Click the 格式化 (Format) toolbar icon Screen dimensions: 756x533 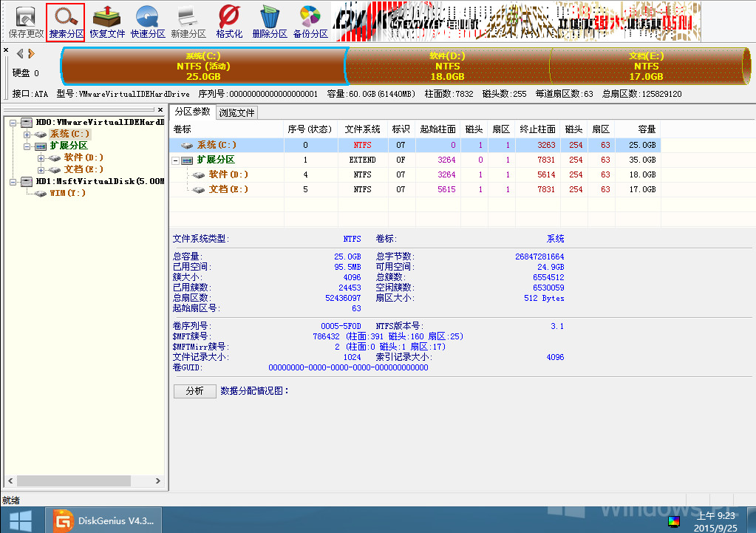[x=229, y=21]
